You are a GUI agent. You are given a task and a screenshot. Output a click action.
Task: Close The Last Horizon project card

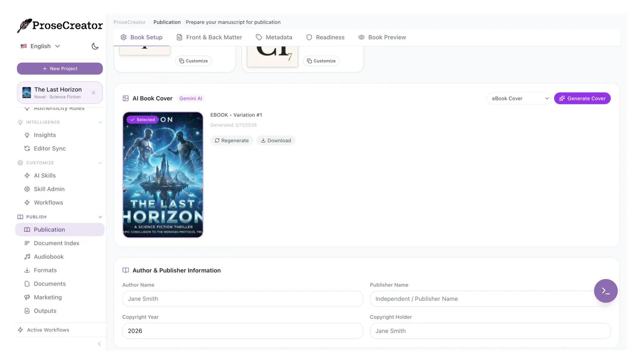[94, 93]
